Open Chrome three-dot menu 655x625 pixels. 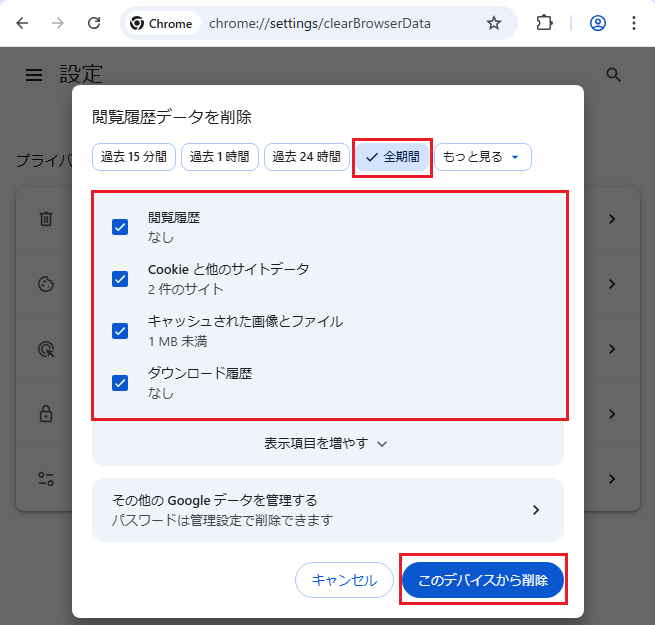(x=634, y=23)
